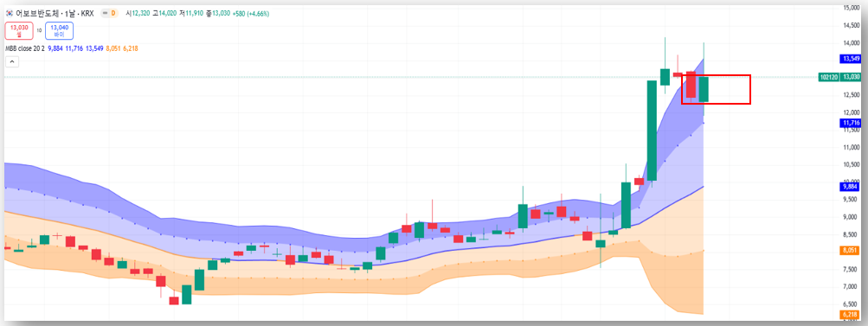Click the South Korea flag symbol icon

pyautogui.click(x=9, y=13)
